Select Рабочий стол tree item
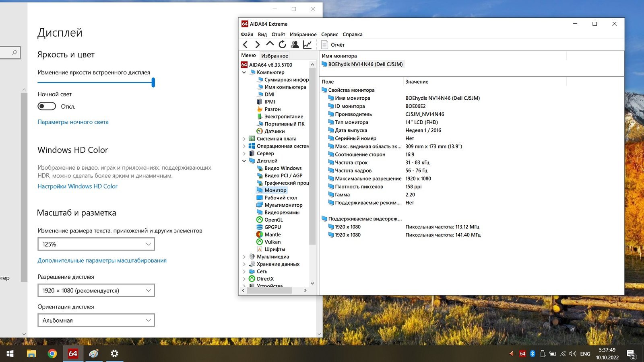The height and width of the screenshot is (362, 644). click(x=277, y=197)
